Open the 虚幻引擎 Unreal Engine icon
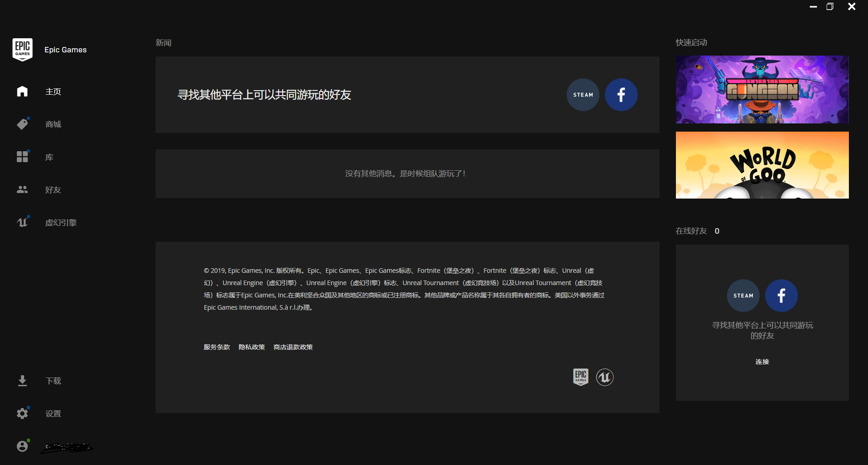The height and width of the screenshot is (465, 868). point(22,222)
